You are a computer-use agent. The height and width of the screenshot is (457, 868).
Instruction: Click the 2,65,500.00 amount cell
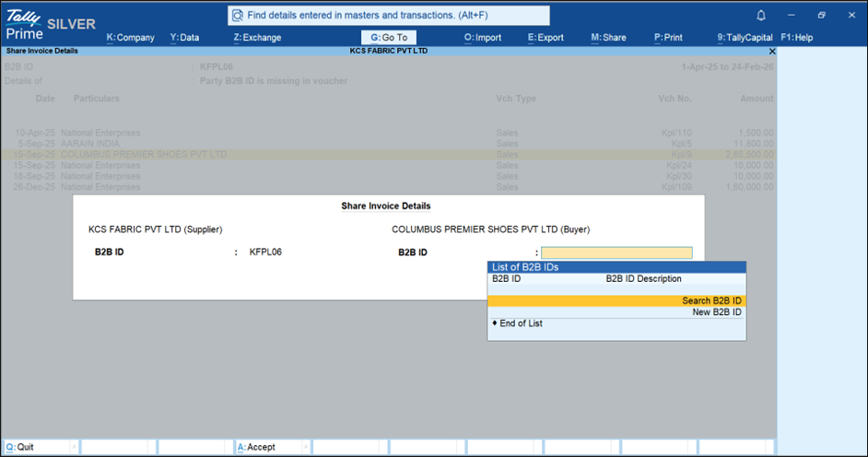749,155
